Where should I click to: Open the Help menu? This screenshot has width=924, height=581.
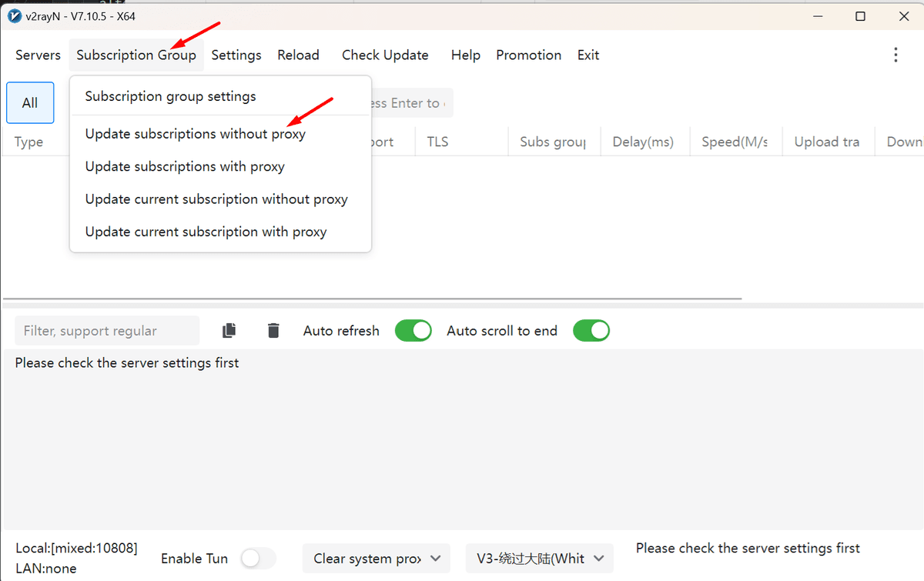466,55
